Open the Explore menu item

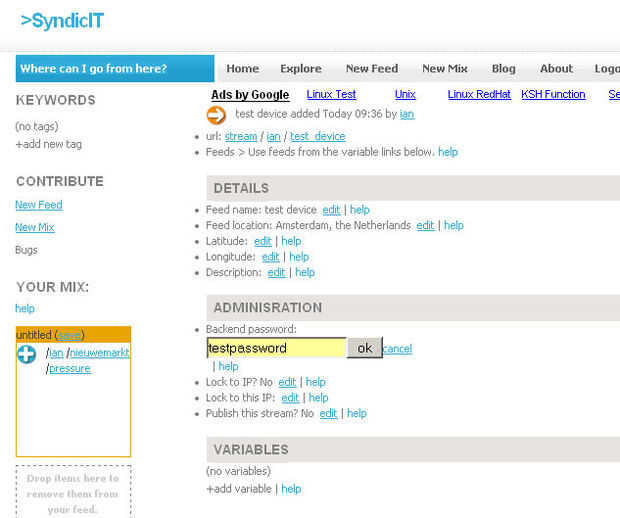pyautogui.click(x=301, y=69)
